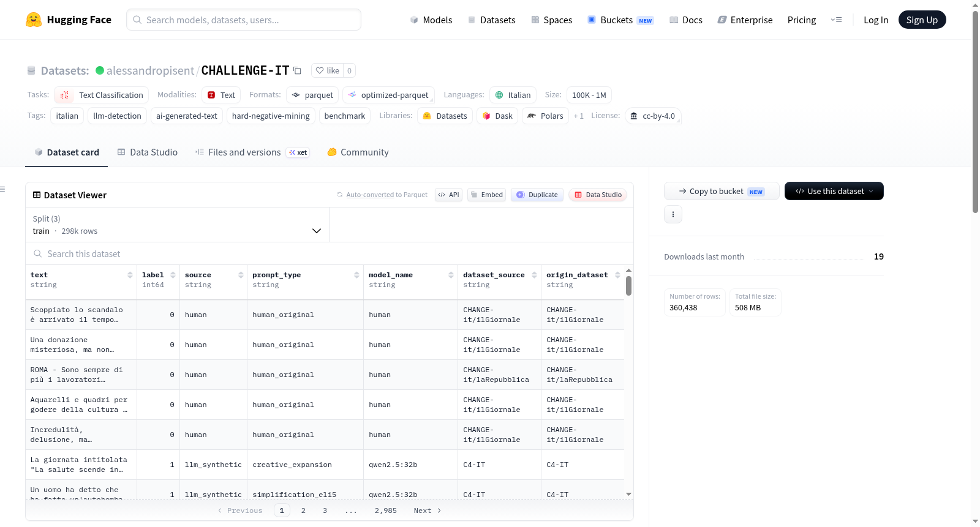This screenshot has width=980, height=527.
Task: Go to the Pricing page
Action: [x=802, y=20]
